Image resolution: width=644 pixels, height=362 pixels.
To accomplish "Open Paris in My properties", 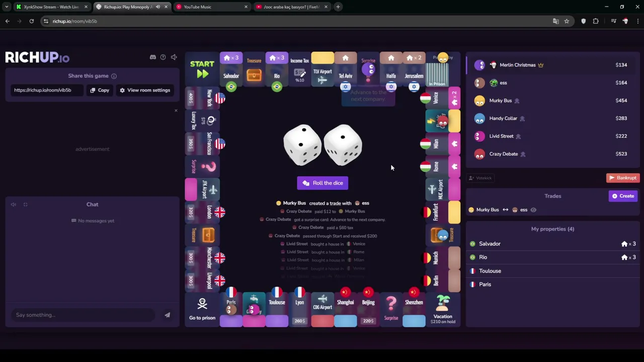I will pyautogui.click(x=552, y=285).
